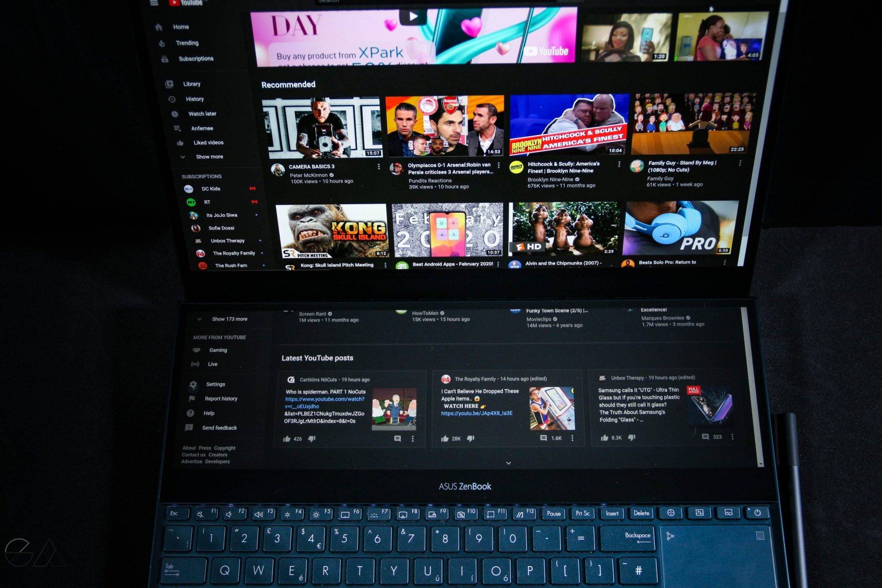Open Report history flag entry
Screen dimensions: 882x588
(213, 399)
